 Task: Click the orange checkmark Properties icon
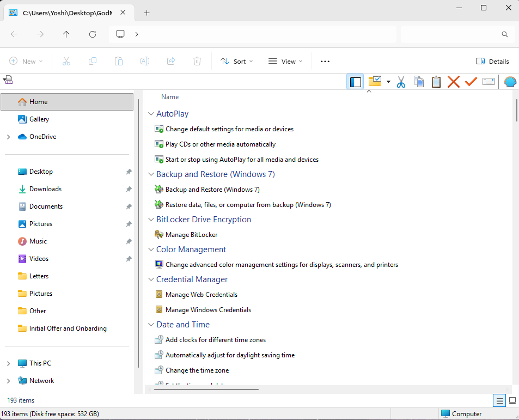471,82
